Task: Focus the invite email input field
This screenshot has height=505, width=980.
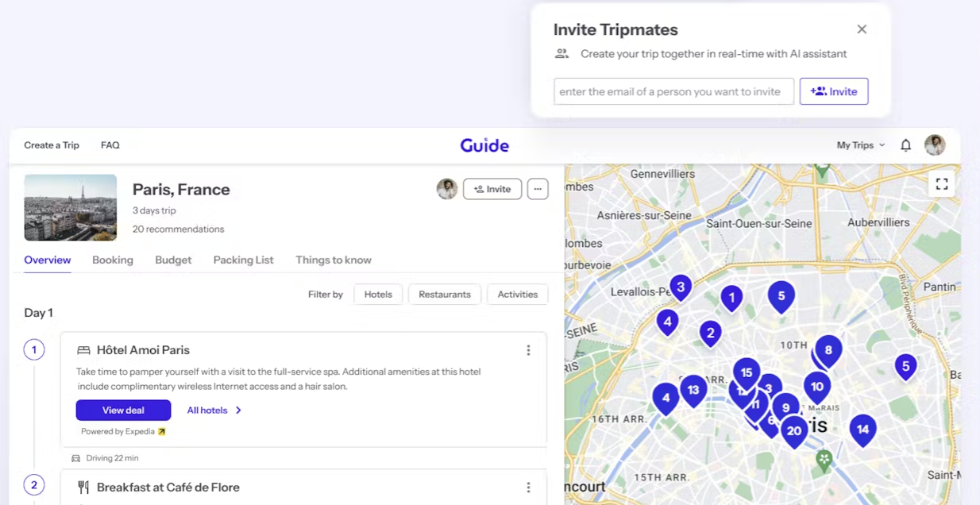Action: tap(674, 91)
